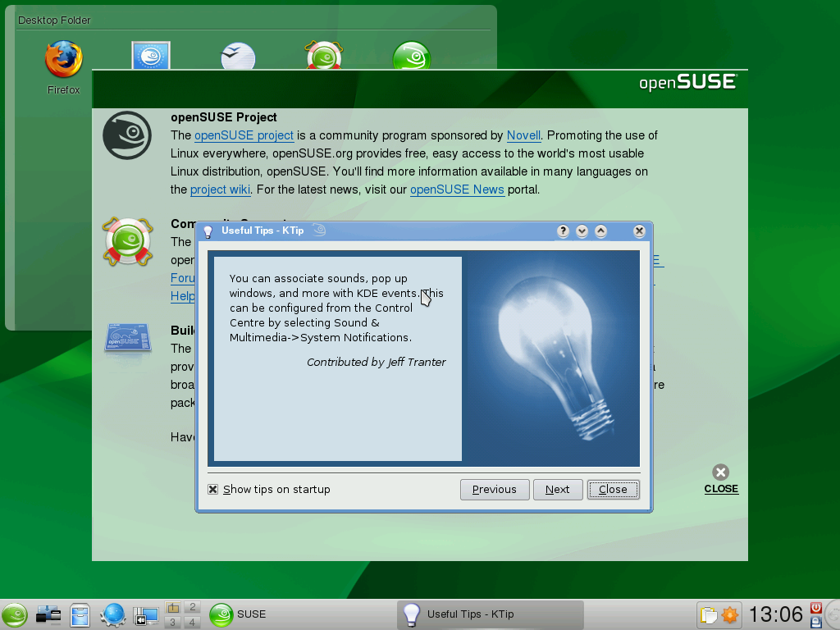Switch to virtual desktop 3 in the pager
The image size is (840, 630).
(172, 622)
